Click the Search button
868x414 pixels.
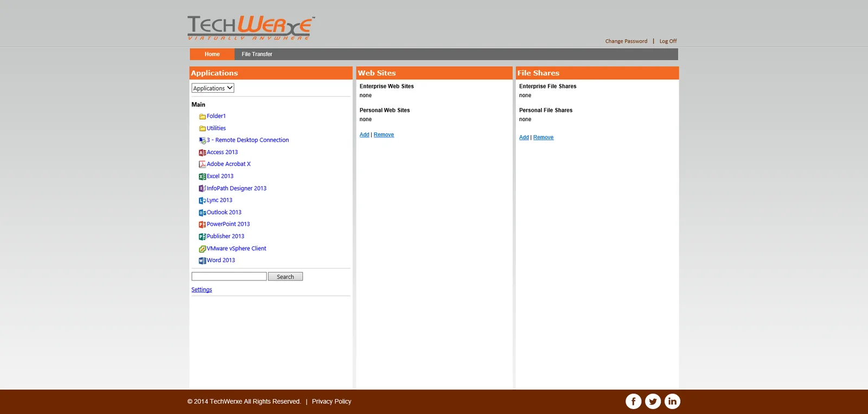285,277
